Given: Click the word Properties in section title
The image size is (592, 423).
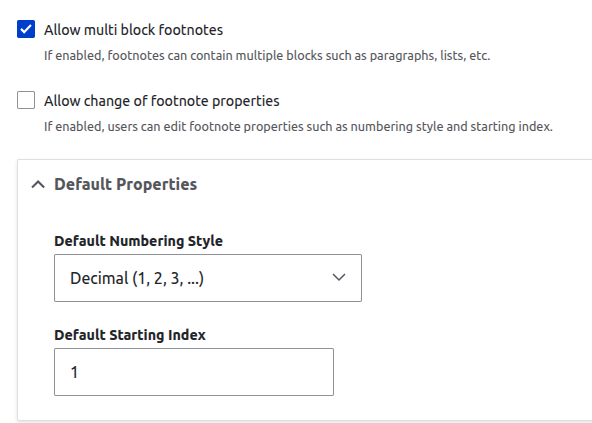Looking at the screenshot, I should pyautogui.click(x=157, y=184).
